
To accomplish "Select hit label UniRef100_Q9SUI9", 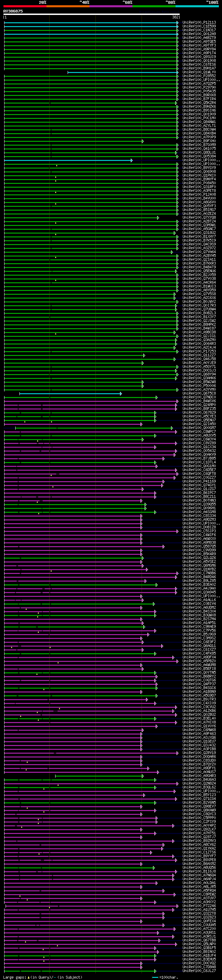I will point(199,57).
